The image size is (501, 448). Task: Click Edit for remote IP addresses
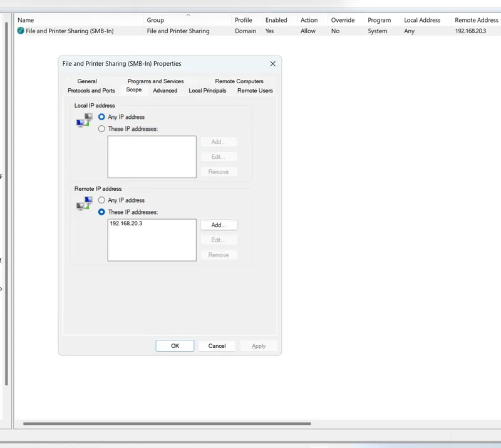point(219,240)
